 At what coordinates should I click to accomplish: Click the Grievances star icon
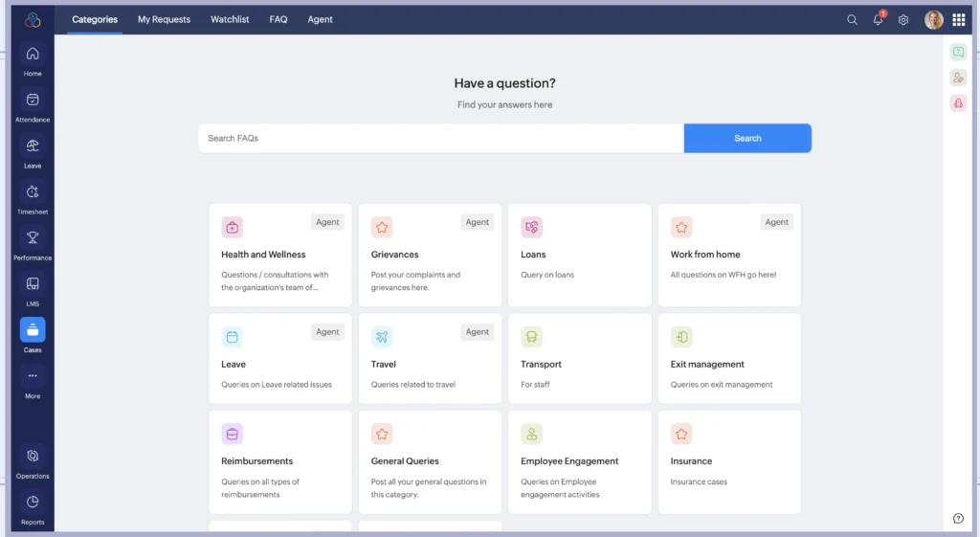pyautogui.click(x=382, y=228)
